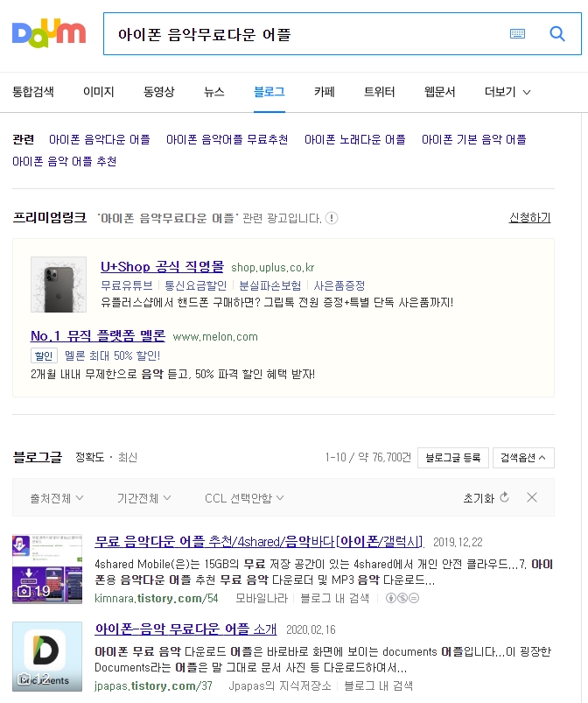The image size is (588, 703).
Task: Click the 분실파손보험 ad sublink
Action: click(x=270, y=285)
